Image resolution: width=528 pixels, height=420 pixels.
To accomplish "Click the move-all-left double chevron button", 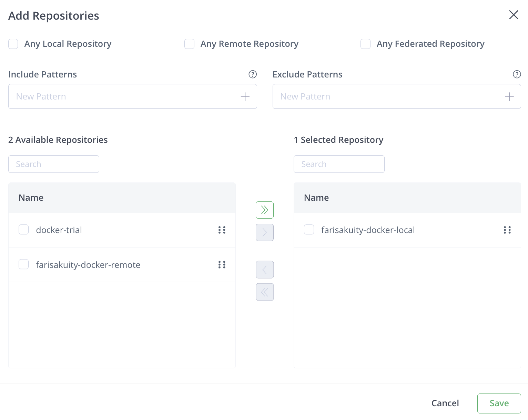I will 264,292.
